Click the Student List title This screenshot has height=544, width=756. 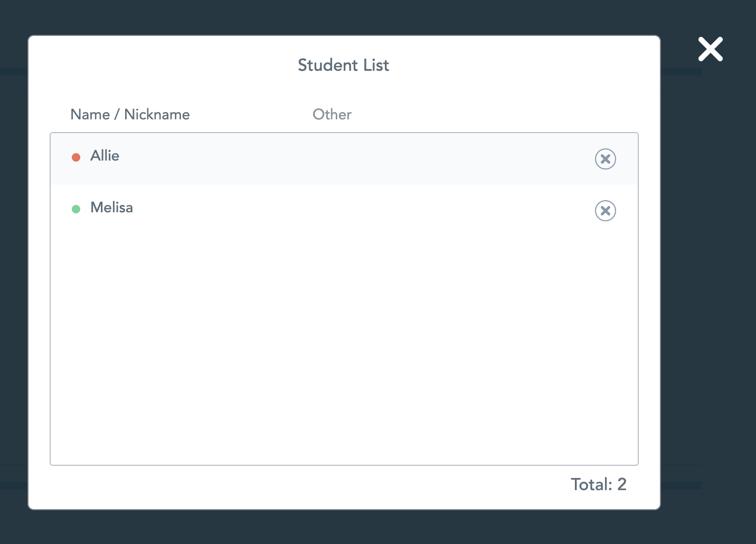[343, 65]
